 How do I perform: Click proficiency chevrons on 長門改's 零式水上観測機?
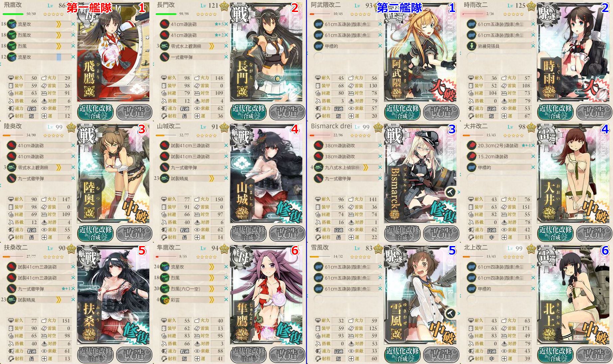click(x=212, y=46)
